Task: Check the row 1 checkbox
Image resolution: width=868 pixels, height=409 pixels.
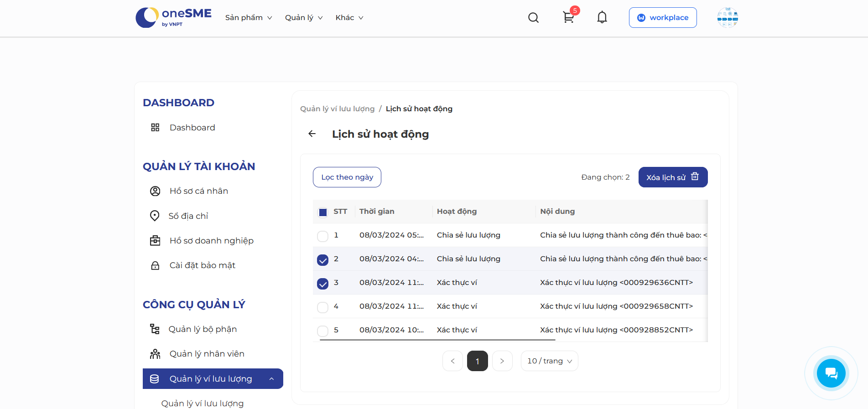Action: pyautogui.click(x=322, y=236)
